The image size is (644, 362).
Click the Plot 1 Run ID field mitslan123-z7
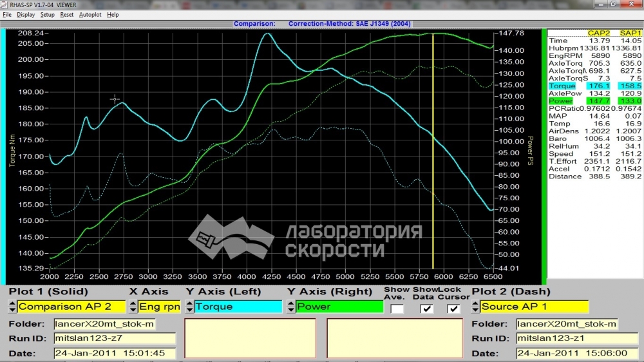click(x=115, y=338)
